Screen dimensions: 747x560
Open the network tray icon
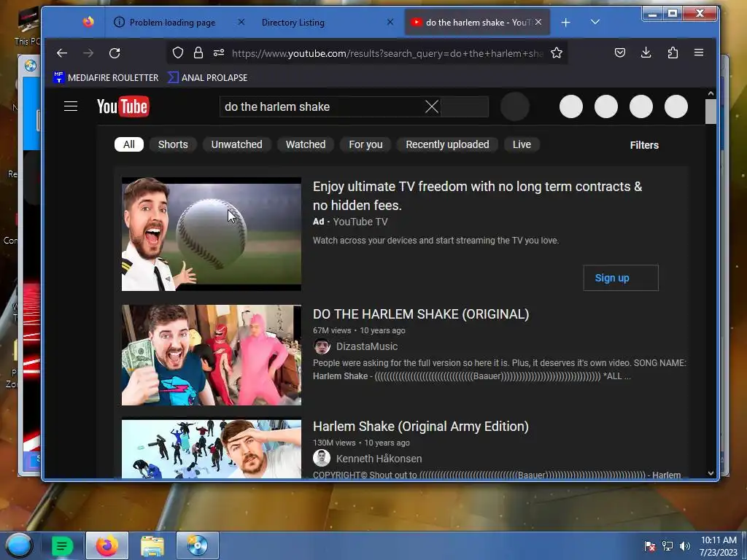(667, 546)
